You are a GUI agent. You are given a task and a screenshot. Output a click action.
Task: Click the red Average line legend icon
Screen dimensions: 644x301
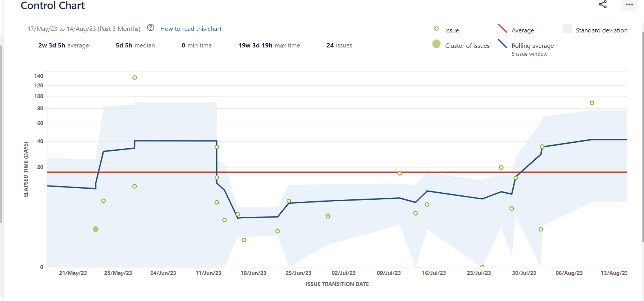point(502,28)
